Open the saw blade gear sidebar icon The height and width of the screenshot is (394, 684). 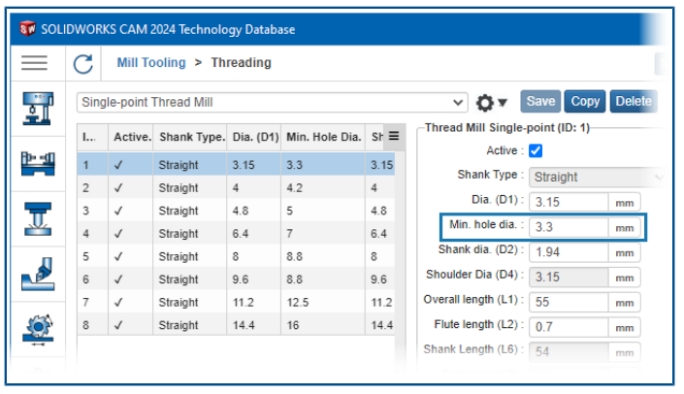(x=38, y=329)
